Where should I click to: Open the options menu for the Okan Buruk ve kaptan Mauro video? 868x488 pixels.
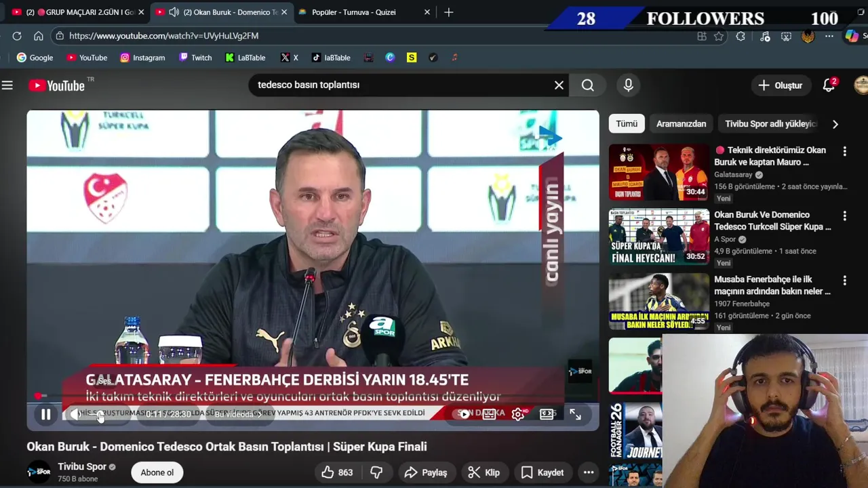844,151
